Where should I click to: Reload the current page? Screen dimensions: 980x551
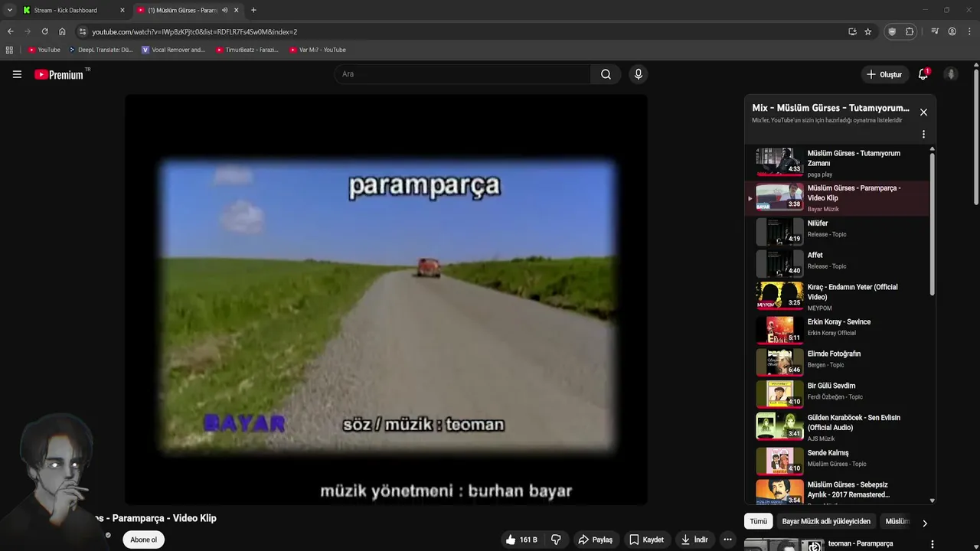(44, 31)
